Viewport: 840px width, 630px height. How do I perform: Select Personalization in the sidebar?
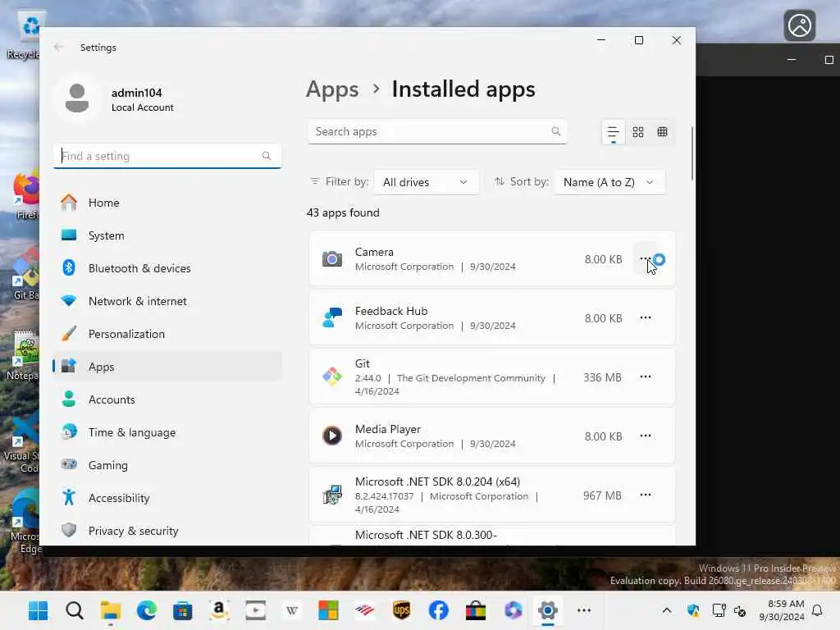(x=167, y=334)
